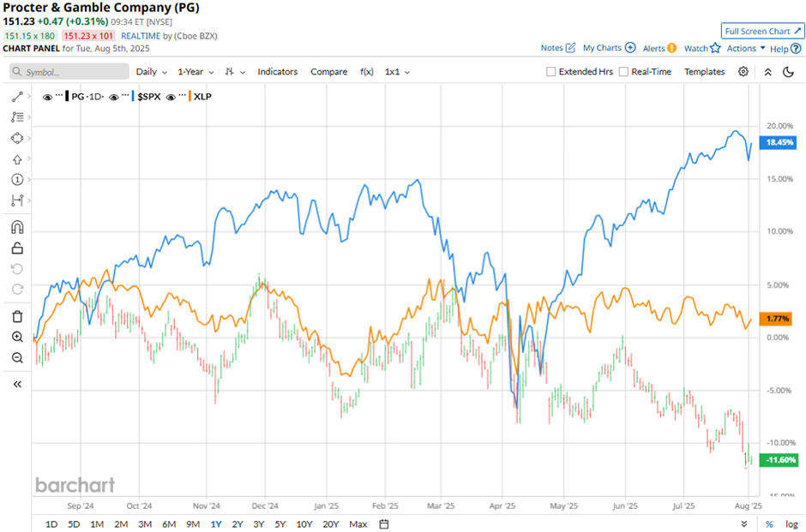Screen dimensions: 806x532
Task: Open the Templates button
Action: 704,72
